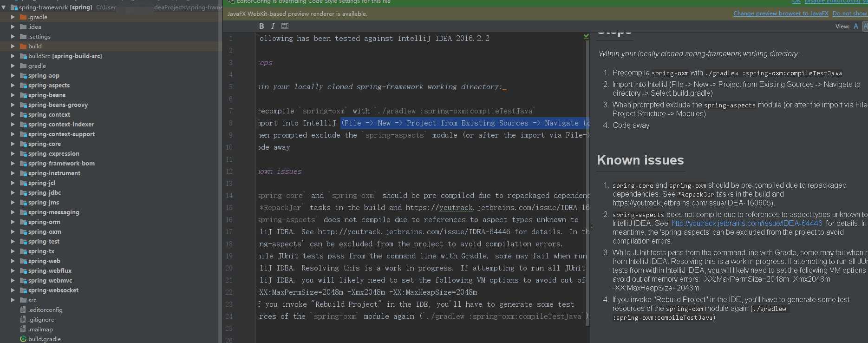The width and height of the screenshot is (868, 343).
Task: Select the spring-webflux tree row
Action: [x=110, y=271]
